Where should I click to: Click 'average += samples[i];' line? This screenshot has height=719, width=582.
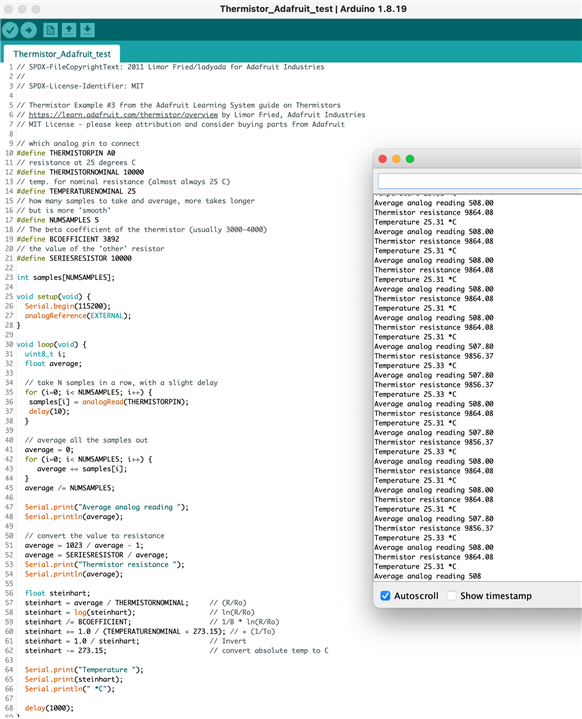tap(82, 469)
